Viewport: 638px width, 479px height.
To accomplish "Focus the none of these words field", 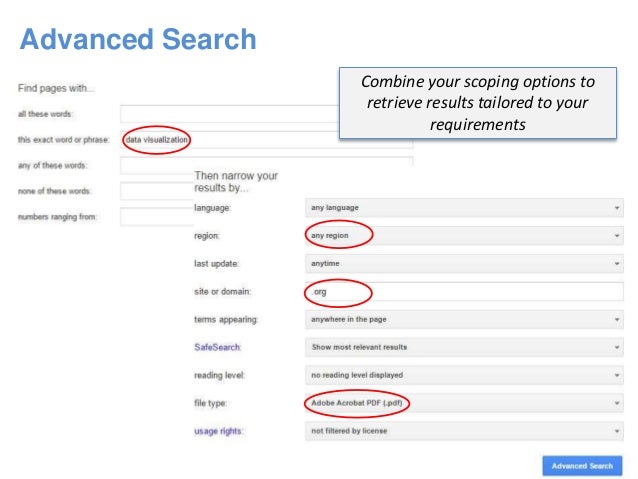I will (x=155, y=190).
